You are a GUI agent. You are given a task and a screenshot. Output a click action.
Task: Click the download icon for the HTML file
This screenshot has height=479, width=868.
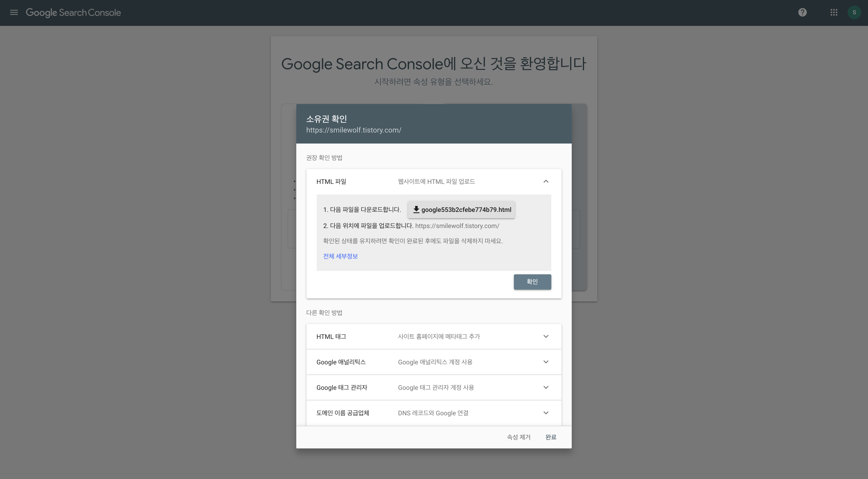(x=416, y=209)
